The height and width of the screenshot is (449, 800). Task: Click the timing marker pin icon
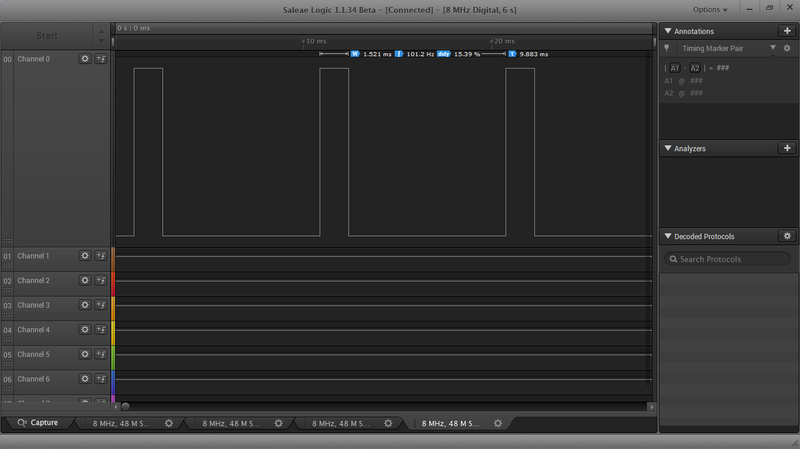pyautogui.click(x=666, y=48)
